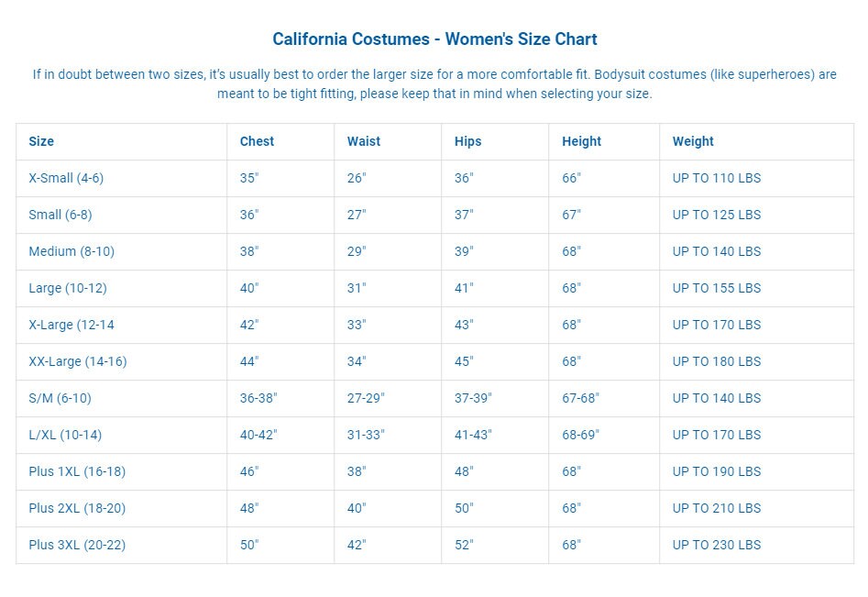Screen dimensions: 868x597
Task: Click the Plus 1XL (16-18) size label
Action: (x=77, y=471)
